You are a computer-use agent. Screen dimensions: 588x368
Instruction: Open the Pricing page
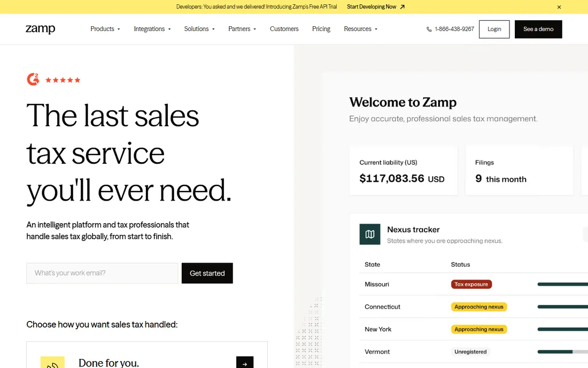[x=321, y=29]
